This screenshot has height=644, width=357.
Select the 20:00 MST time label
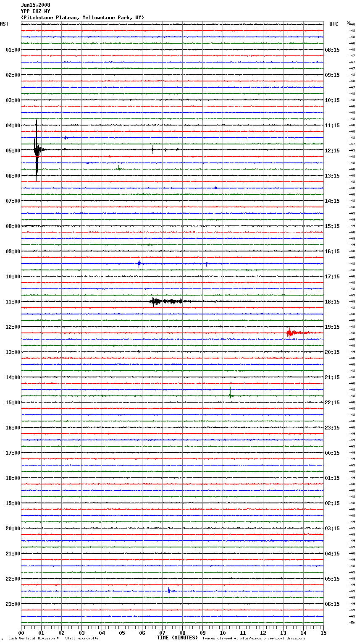(13, 529)
